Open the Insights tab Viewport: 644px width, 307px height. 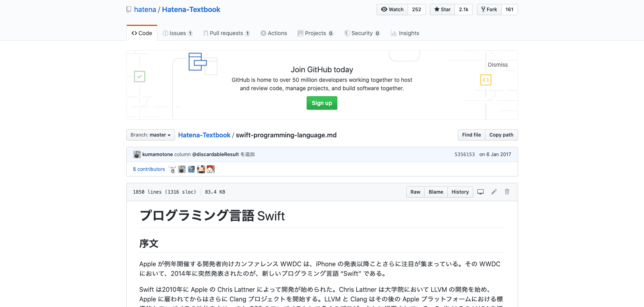pos(405,33)
